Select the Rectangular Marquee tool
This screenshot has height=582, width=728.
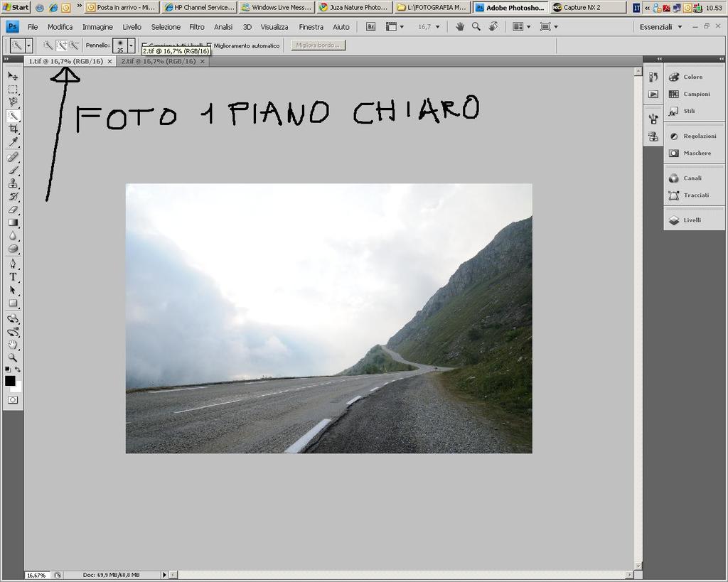pos(13,89)
